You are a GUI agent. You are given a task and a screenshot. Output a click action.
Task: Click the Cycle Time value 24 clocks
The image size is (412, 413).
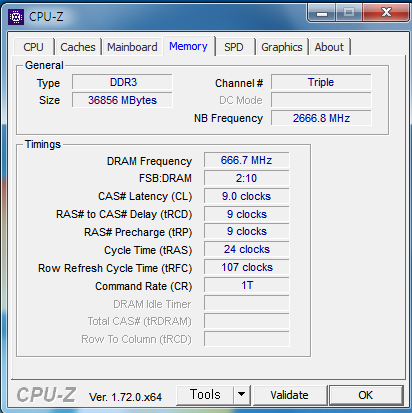point(247,249)
